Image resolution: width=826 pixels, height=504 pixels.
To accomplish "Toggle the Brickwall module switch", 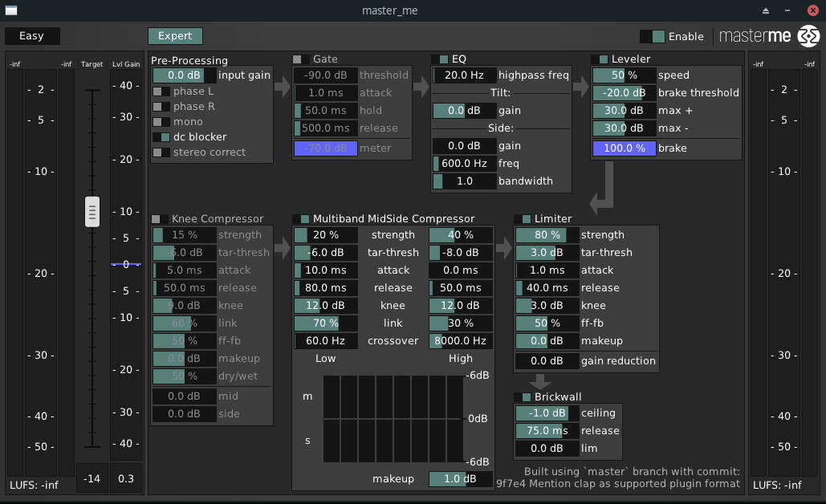I will click(x=523, y=396).
